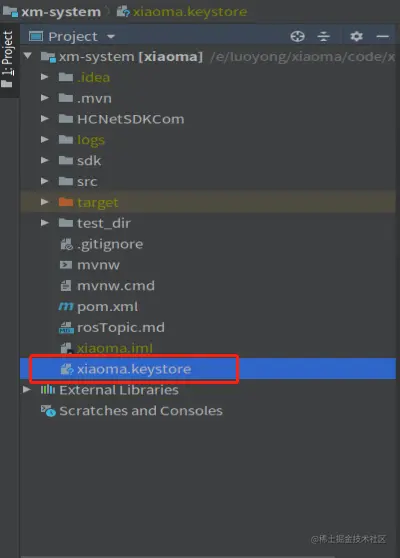This screenshot has height=558, width=400.
Task: Click the Scratches and Consoles icon
Action: coord(48,411)
